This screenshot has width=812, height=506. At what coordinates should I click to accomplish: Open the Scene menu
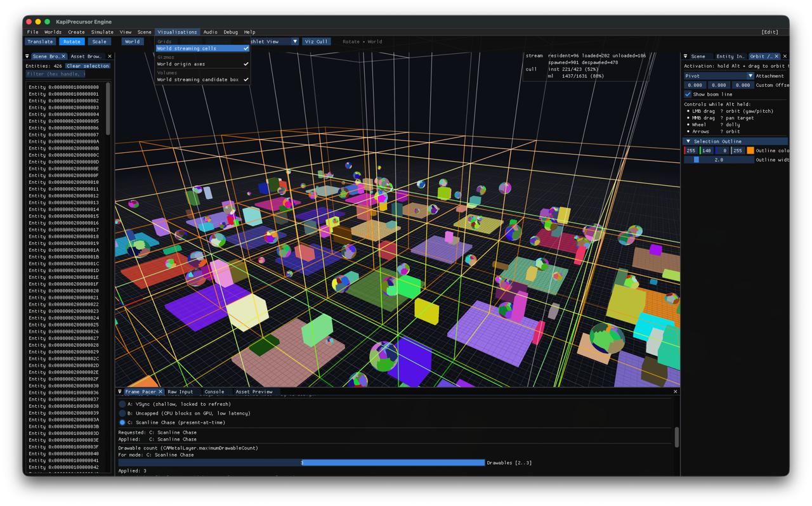click(145, 32)
